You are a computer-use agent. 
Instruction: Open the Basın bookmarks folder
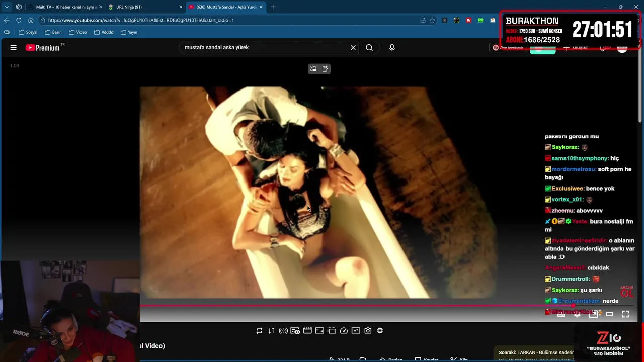(x=53, y=32)
